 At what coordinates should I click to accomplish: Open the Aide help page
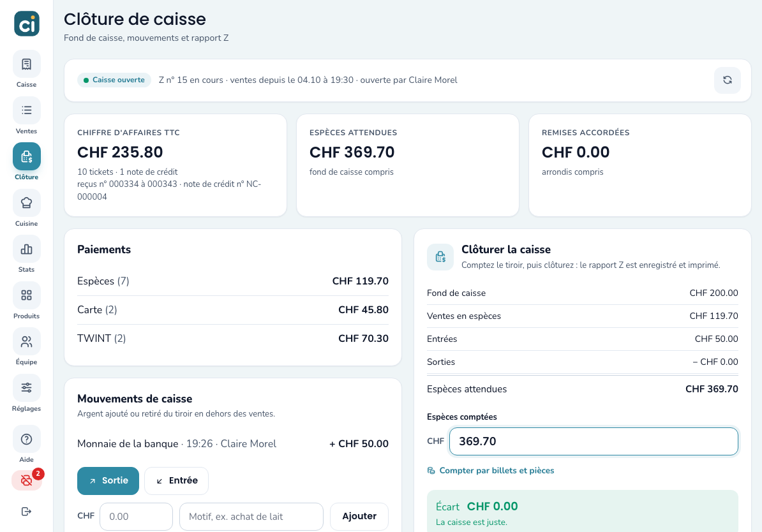[27, 444]
